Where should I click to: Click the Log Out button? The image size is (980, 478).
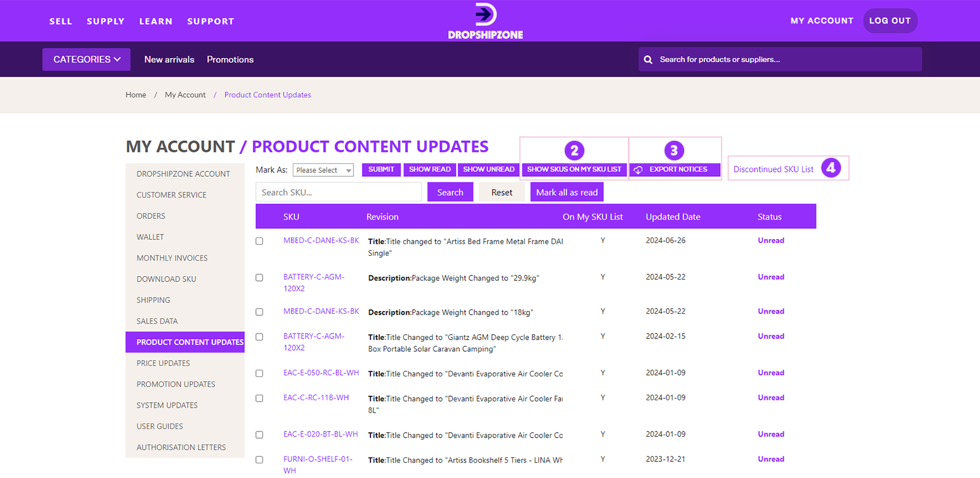click(890, 21)
